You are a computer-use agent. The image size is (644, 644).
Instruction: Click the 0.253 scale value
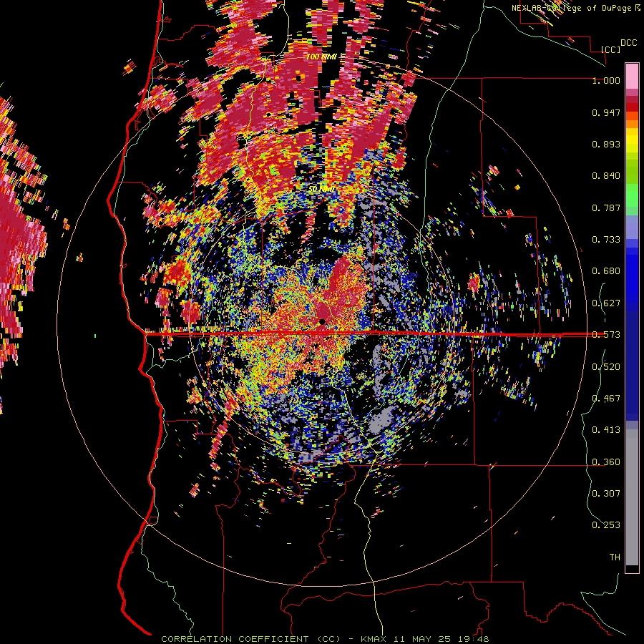[606, 525]
